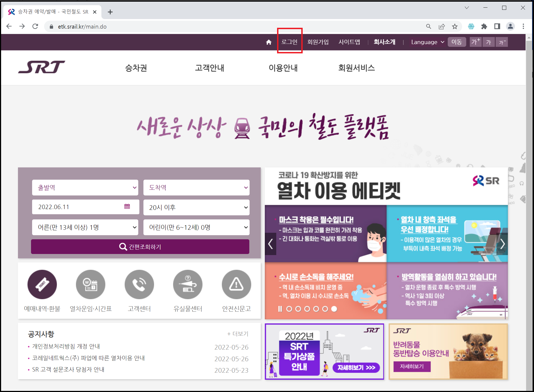Image resolution: width=534 pixels, height=392 pixels.
Task: Pause the banner slideshow
Action: tap(280, 309)
